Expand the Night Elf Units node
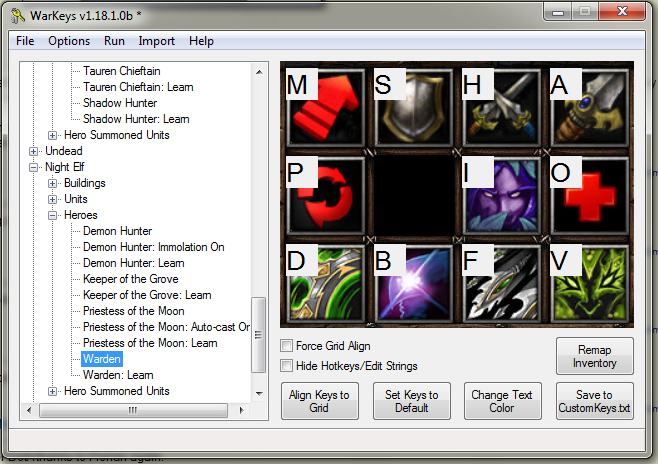The width and height of the screenshot is (658, 464). click(52, 199)
